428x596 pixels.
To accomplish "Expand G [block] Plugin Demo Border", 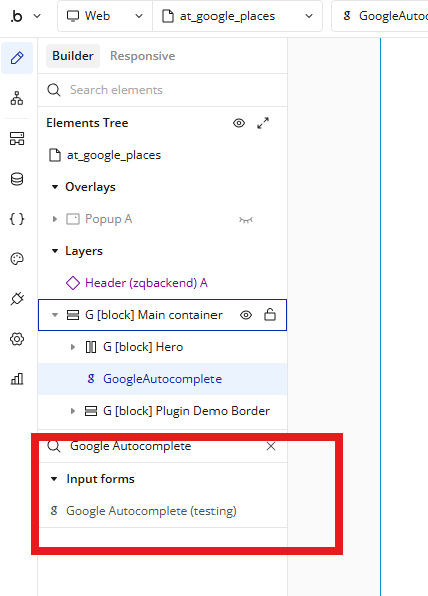I will point(73,411).
